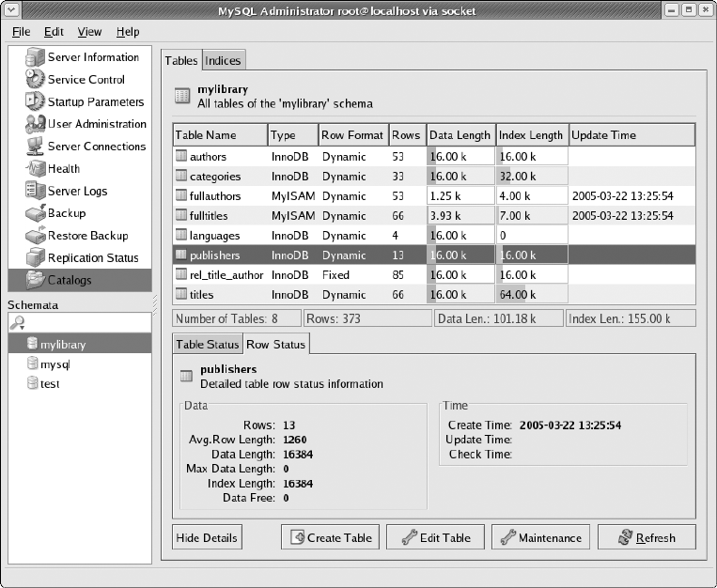
Task: Open the Help menu
Action: pyautogui.click(x=128, y=32)
